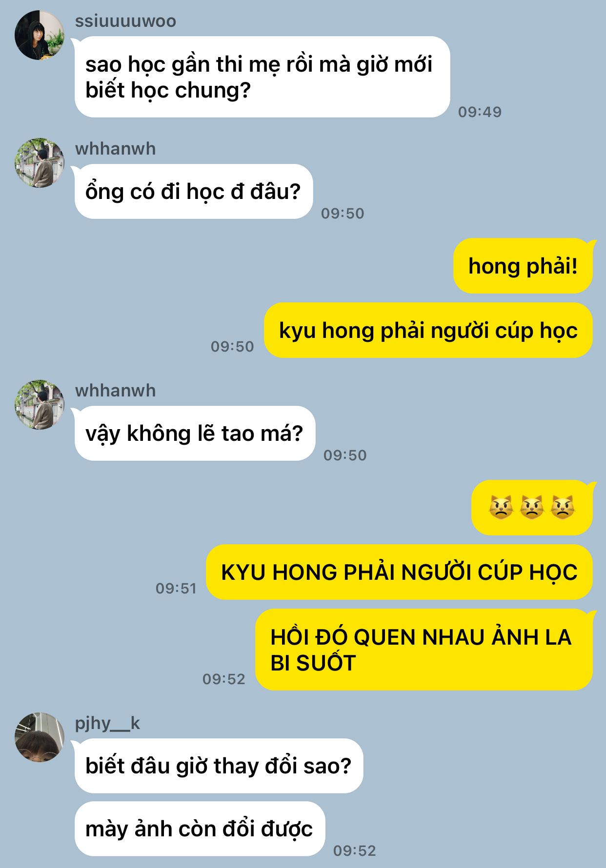
Task: Tap the 'HỒI ĐÓ QUEN NHAU ẢNH LA BI SUỐT' bubble
Action: pyautogui.click(x=424, y=650)
